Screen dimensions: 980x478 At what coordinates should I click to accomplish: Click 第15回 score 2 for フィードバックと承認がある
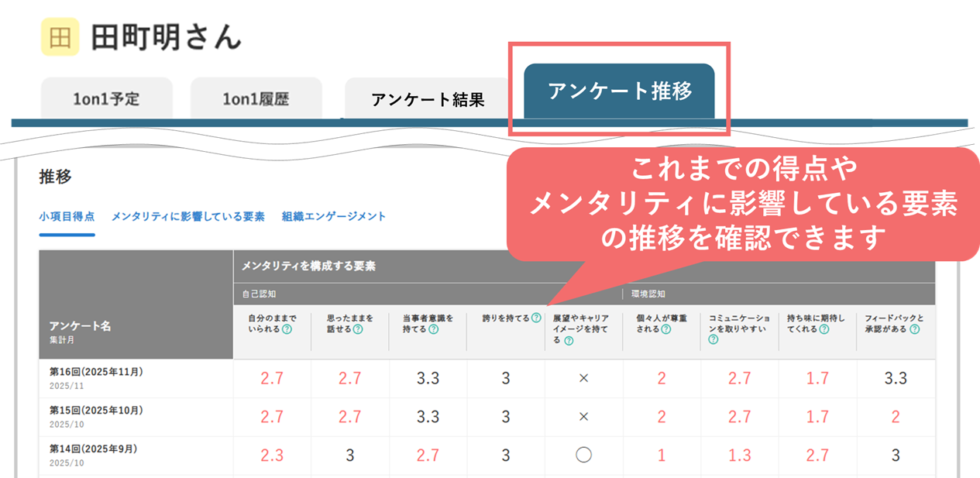click(896, 417)
